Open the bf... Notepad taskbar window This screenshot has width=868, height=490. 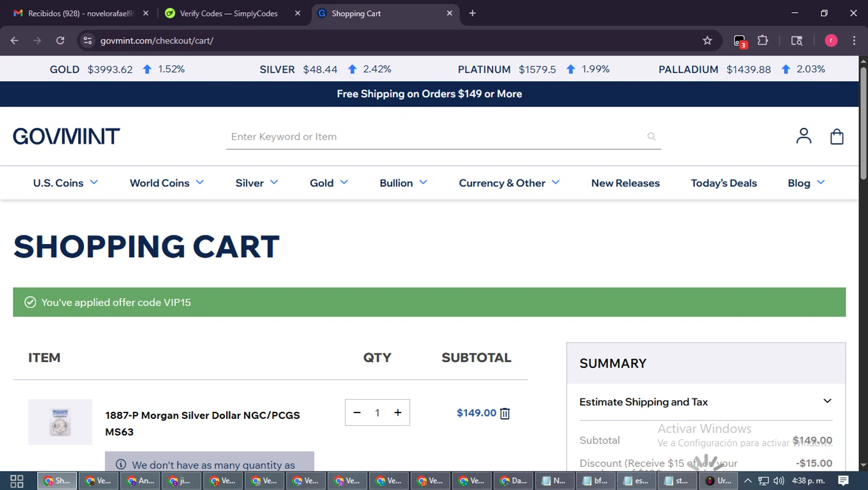(595, 481)
